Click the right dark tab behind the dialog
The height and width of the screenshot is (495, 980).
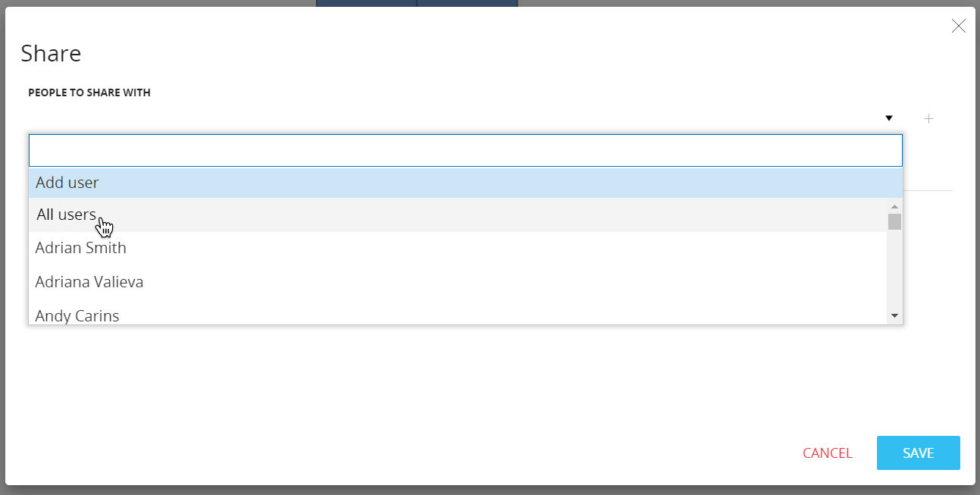467,3
